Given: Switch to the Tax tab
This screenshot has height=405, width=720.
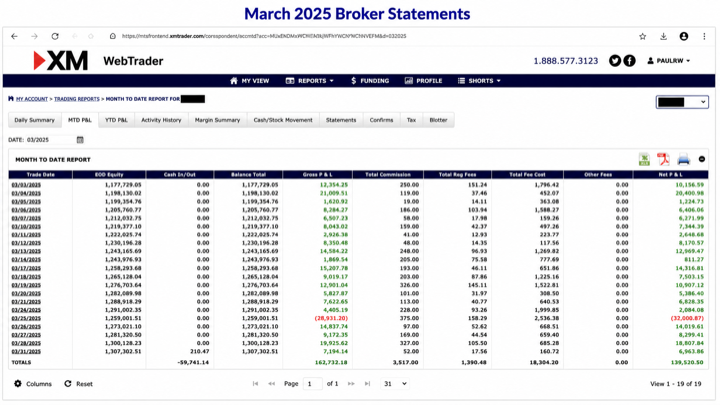Looking at the screenshot, I should pyautogui.click(x=411, y=120).
